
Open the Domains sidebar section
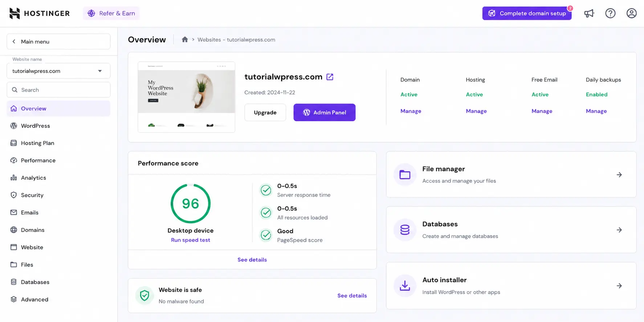(58, 230)
